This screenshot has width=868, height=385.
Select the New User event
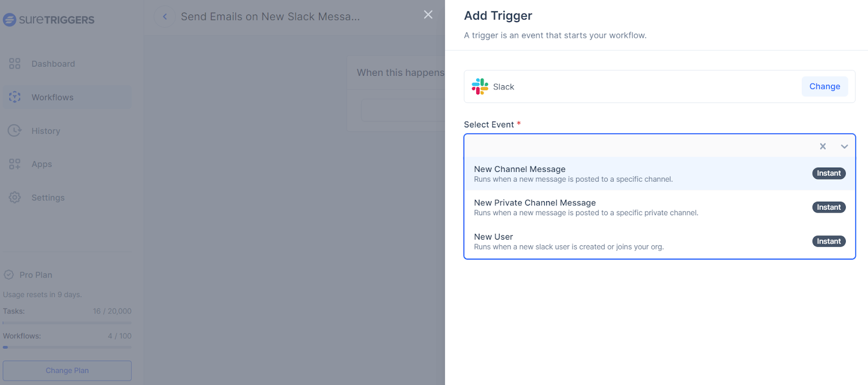point(660,241)
